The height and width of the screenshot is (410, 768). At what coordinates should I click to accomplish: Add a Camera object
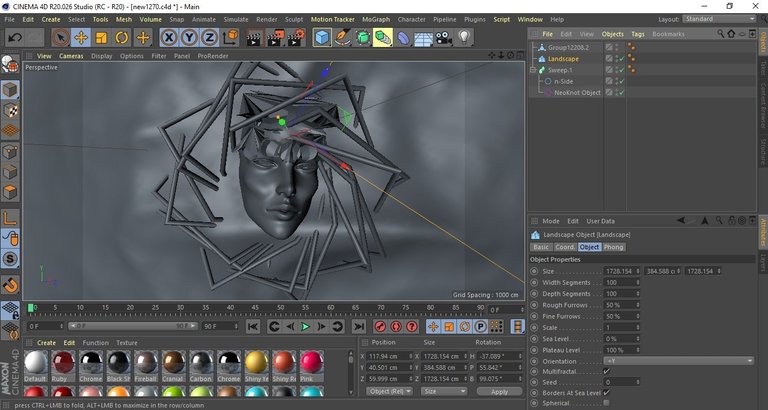pos(444,38)
